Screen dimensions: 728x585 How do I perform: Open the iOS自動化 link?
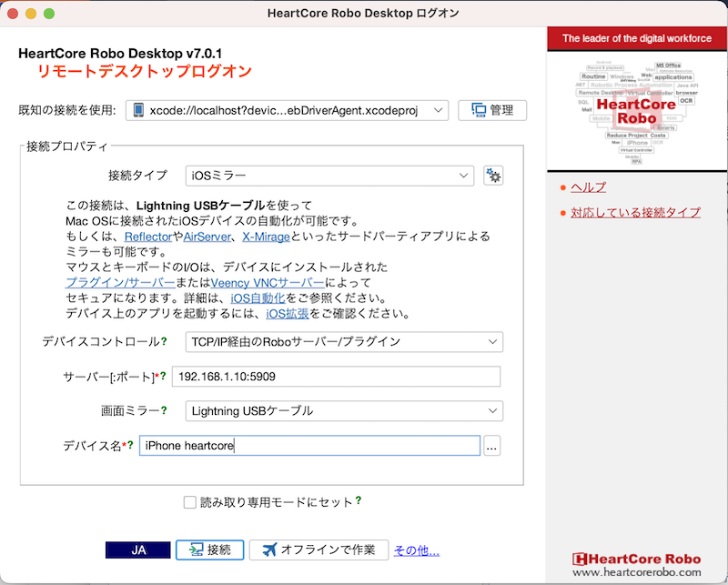pyautogui.click(x=258, y=298)
